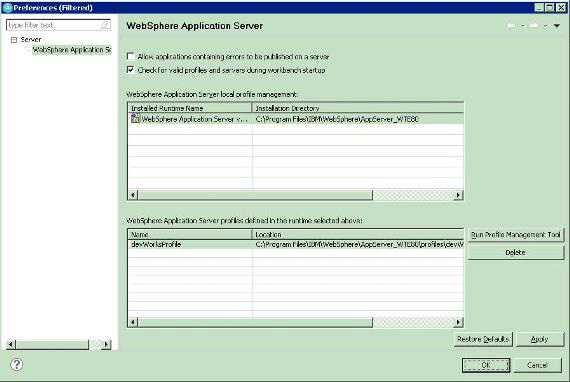Click the Apply button
The width and height of the screenshot is (570, 382).
pos(539,339)
